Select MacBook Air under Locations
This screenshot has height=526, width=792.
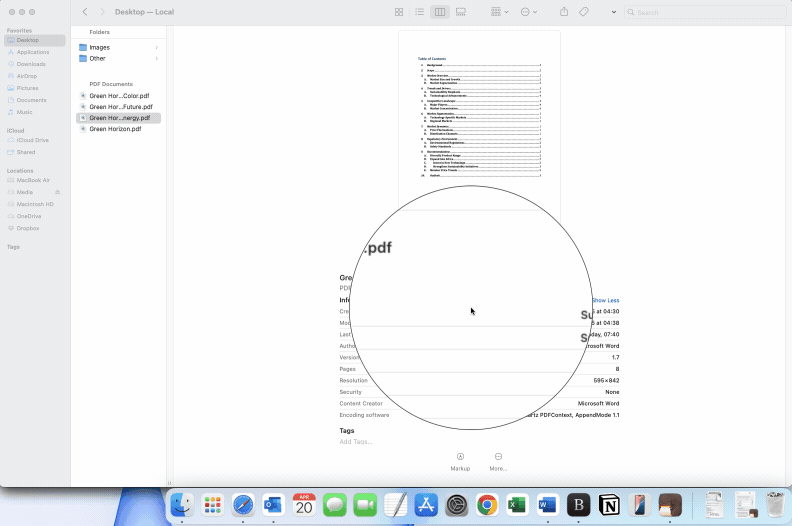click(34, 180)
